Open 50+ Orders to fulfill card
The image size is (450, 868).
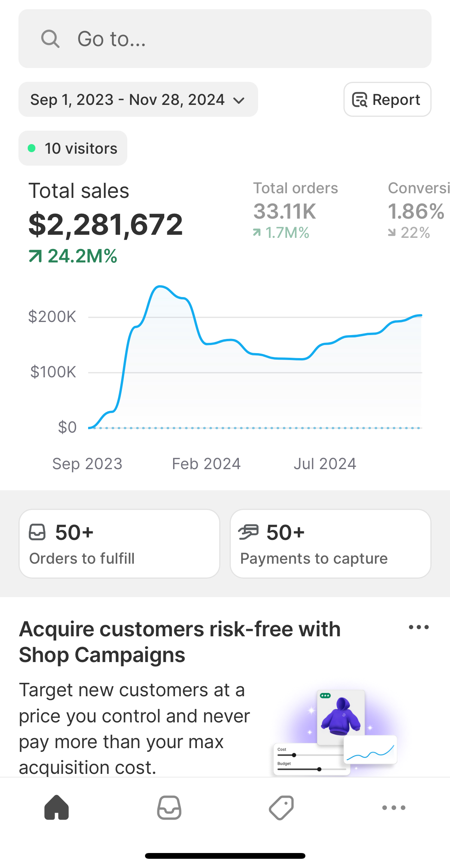click(x=119, y=543)
